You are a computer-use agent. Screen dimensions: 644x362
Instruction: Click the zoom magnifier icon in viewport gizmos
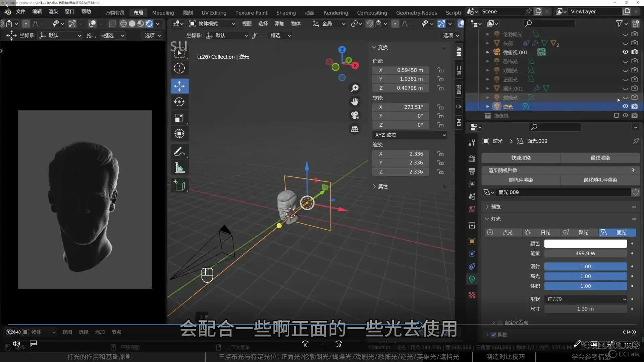click(355, 88)
